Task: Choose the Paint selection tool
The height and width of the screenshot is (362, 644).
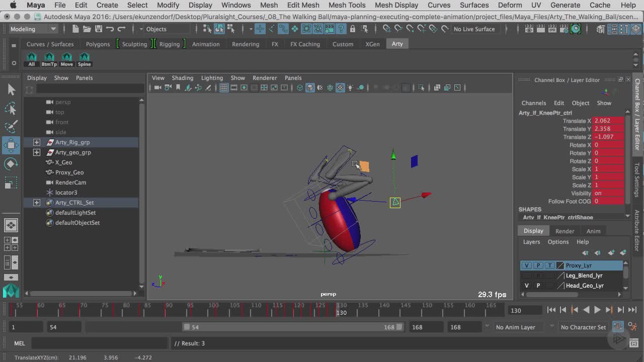Action: click(x=11, y=127)
